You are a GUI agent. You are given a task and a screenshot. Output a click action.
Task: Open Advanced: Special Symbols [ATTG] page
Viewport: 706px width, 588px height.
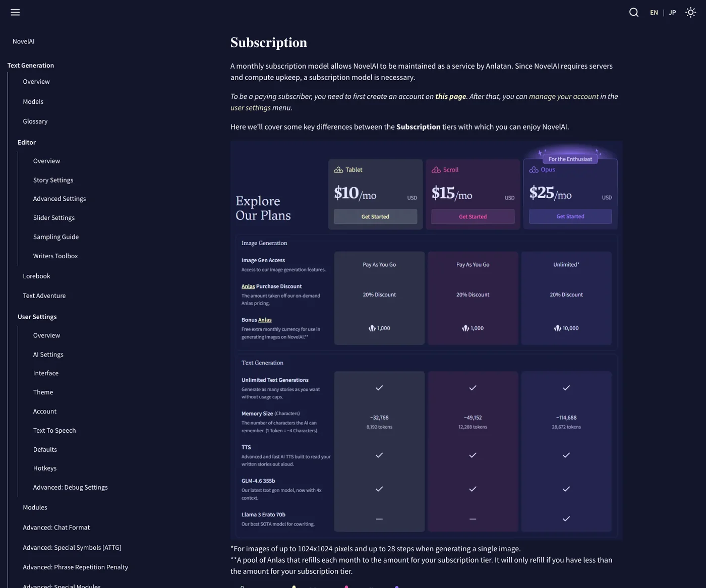tap(72, 548)
